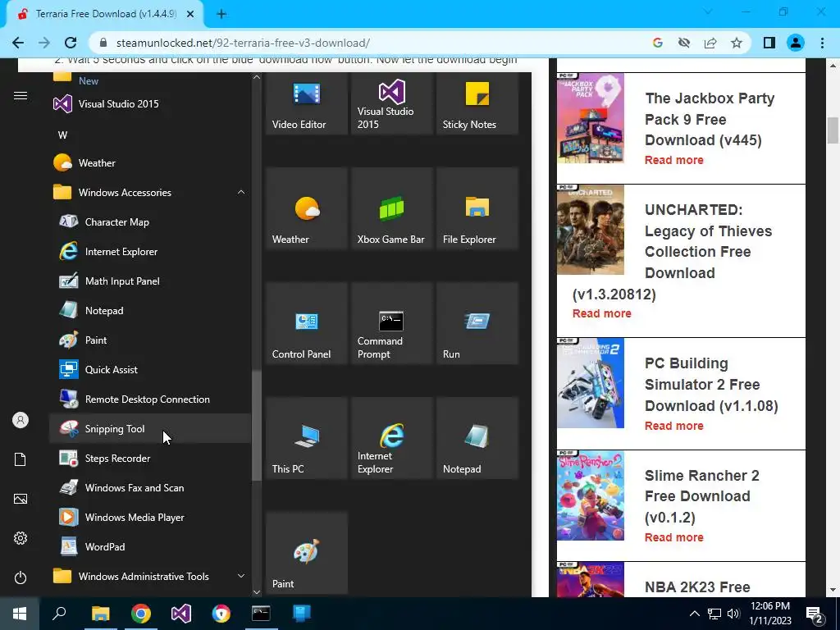
Task: Open the Notepad tile
Action: pos(477,438)
